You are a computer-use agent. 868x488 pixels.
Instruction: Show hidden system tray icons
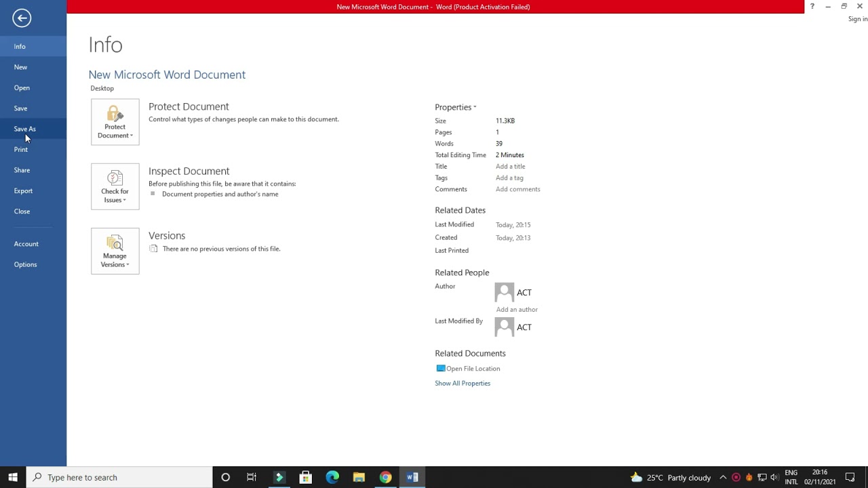pyautogui.click(x=723, y=477)
